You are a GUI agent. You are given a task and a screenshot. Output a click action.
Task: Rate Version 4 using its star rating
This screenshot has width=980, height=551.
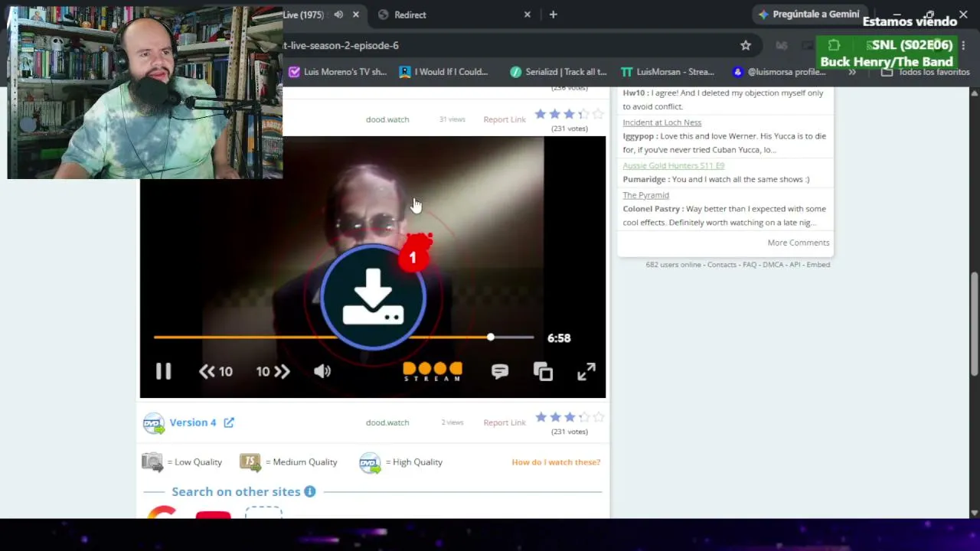(x=570, y=417)
